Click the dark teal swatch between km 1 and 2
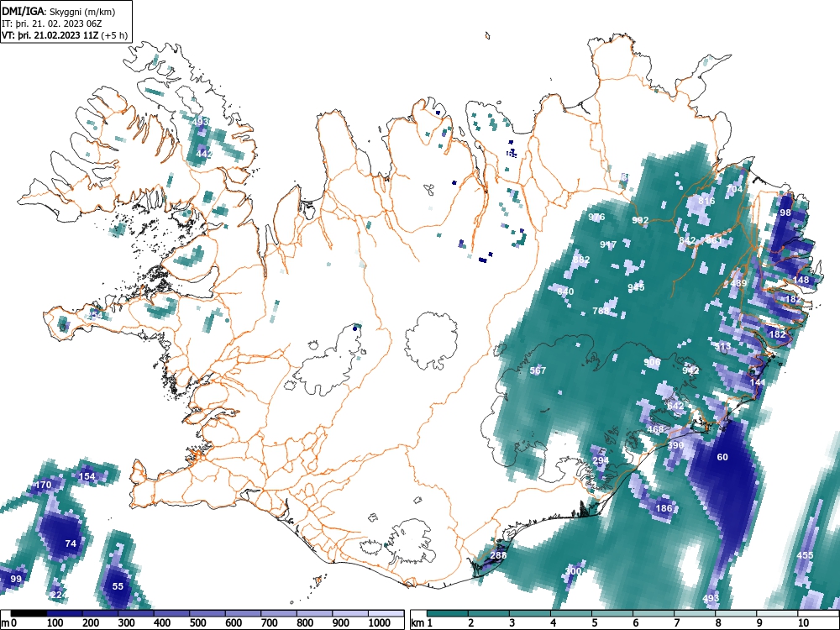Image resolution: width=840 pixels, height=630 pixels. point(448,613)
